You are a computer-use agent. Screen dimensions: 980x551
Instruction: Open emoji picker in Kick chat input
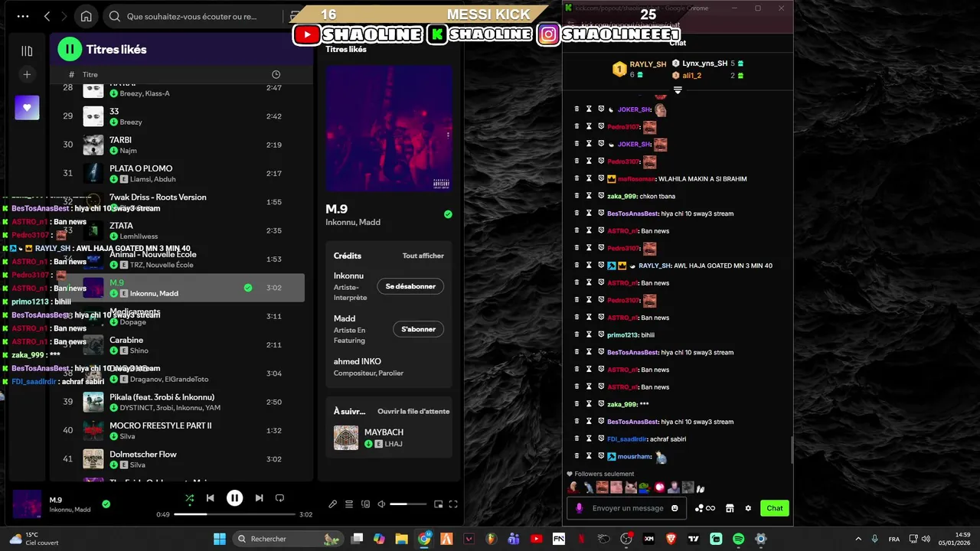coord(675,508)
